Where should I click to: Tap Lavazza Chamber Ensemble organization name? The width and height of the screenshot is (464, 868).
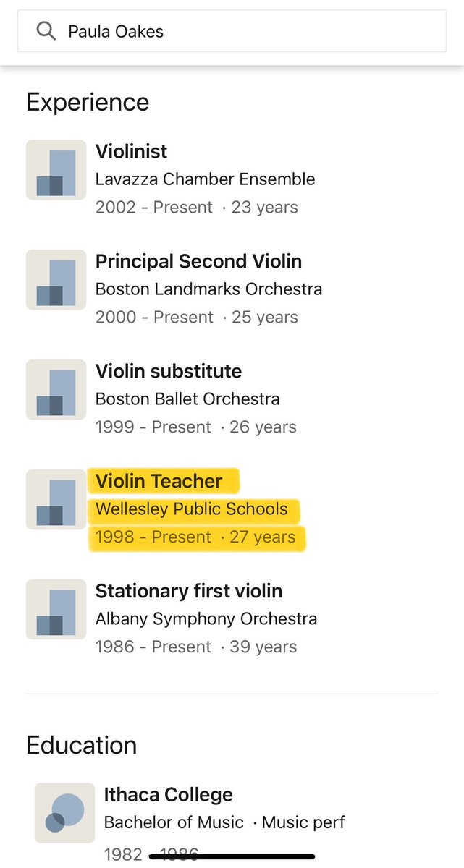205,179
